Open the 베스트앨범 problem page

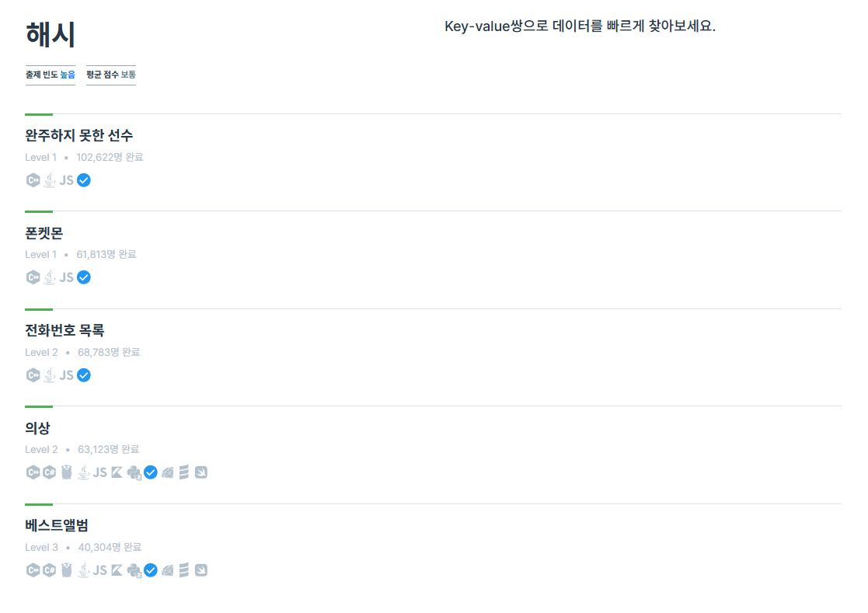click(56, 525)
